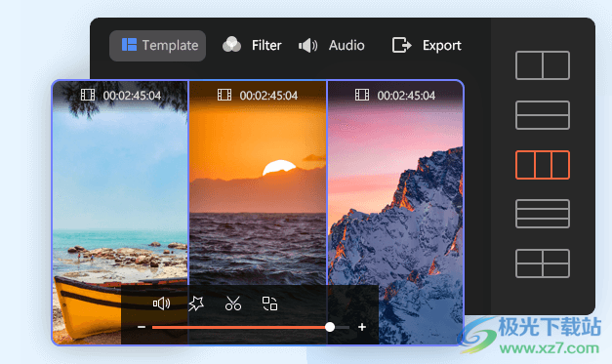Select the beach boat video panel
Screen dimensions: 612x364
point(120,213)
